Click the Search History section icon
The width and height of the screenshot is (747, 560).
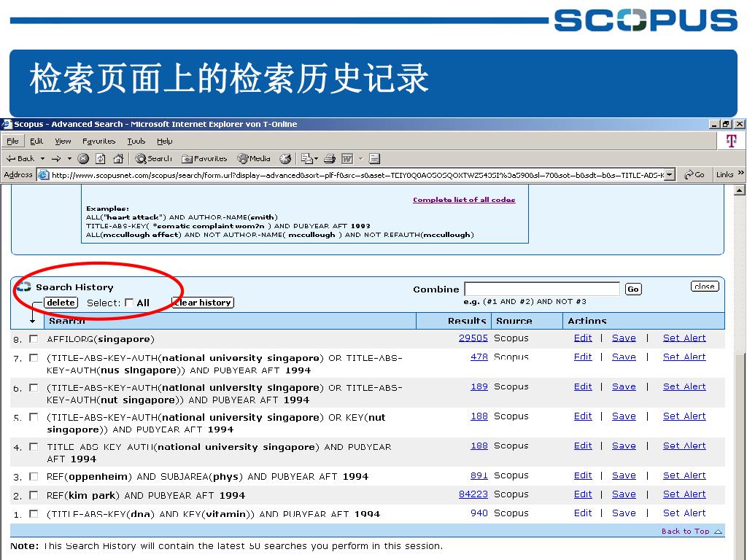24,287
